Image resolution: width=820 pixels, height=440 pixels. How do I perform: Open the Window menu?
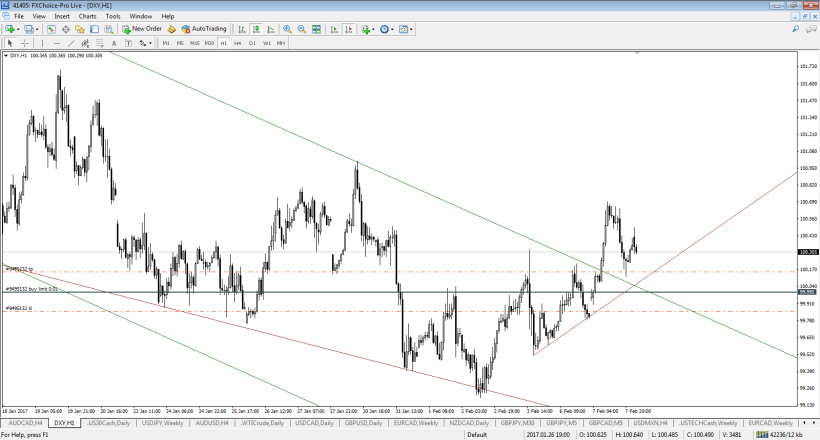pyautogui.click(x=141, y=16)
